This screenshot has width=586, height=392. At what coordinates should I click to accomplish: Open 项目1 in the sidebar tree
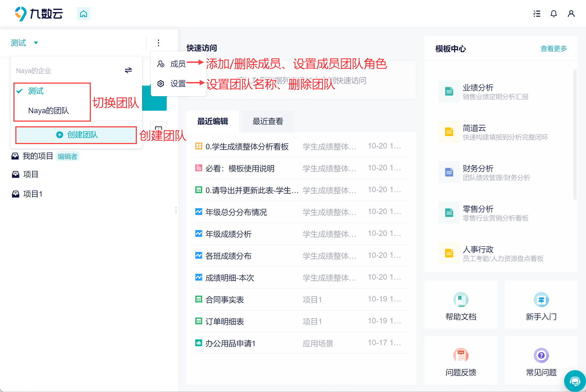(33, 194)
